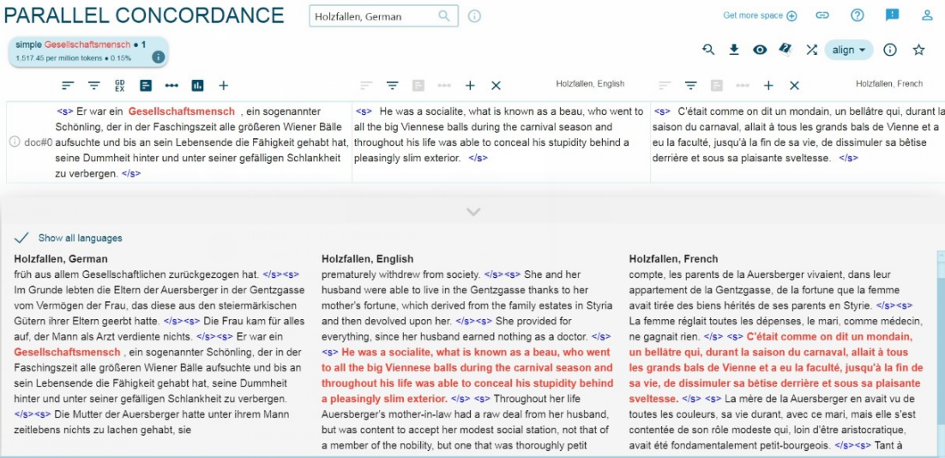Remove the Holzfallen, English column
The width and height of the screenshot is (945, 458).
[496, 86]
